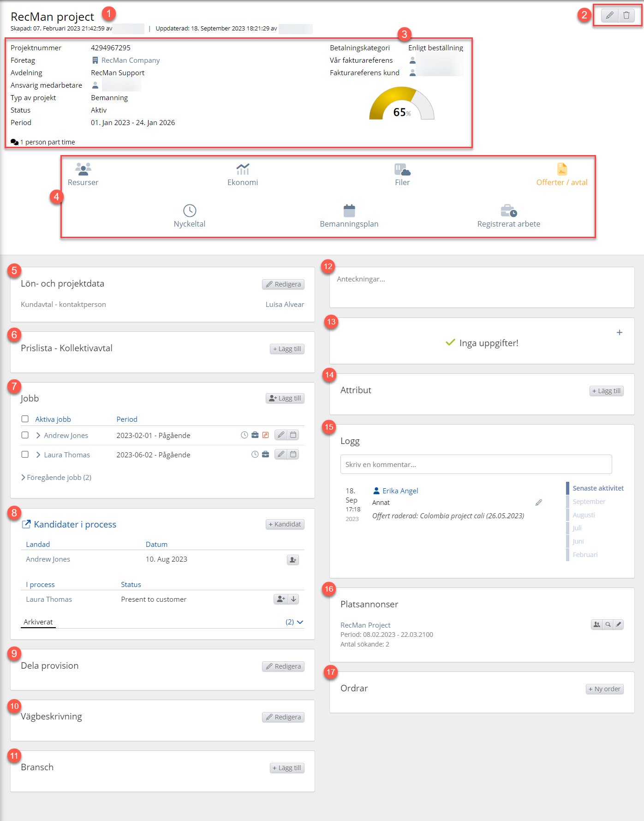Viewport: 644px width, 821px height.
Task: Click the 65% progress gauge
Action: click(x=402, y=104)
